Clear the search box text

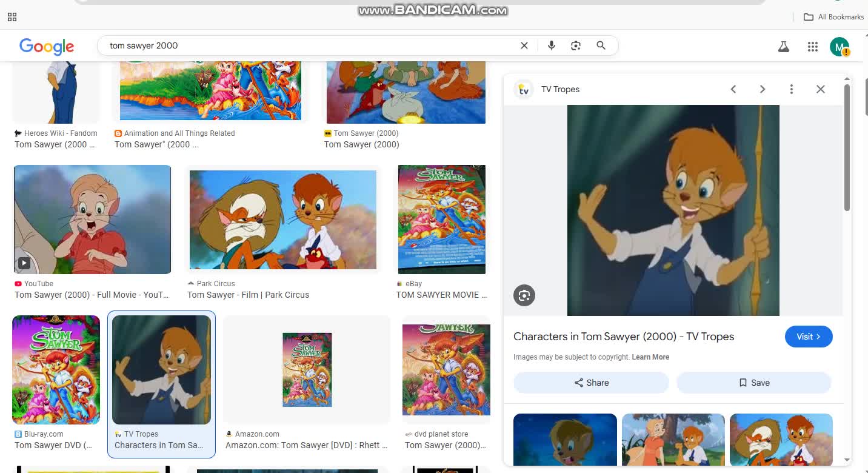pyautogui.click(x=524, y=45)
